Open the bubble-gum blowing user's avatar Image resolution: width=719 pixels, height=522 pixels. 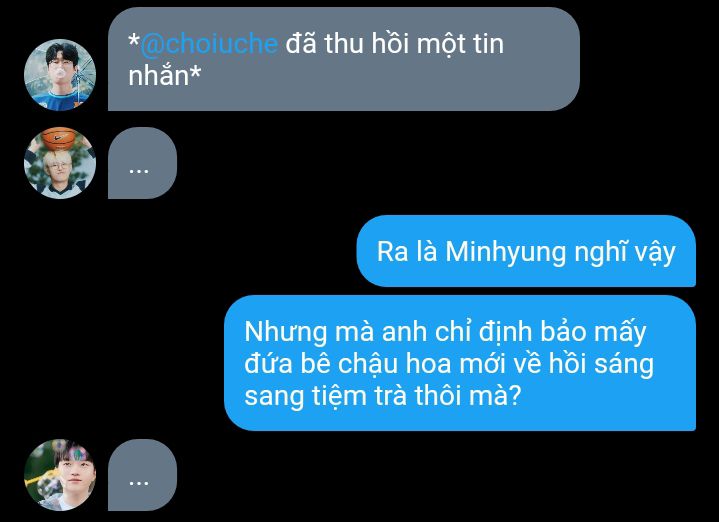click(x=60, y=75)
